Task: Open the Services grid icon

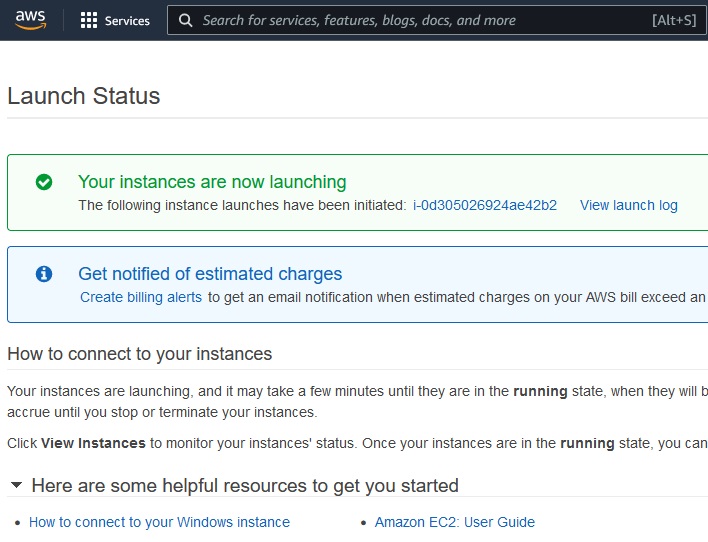Action: (89, 20)
